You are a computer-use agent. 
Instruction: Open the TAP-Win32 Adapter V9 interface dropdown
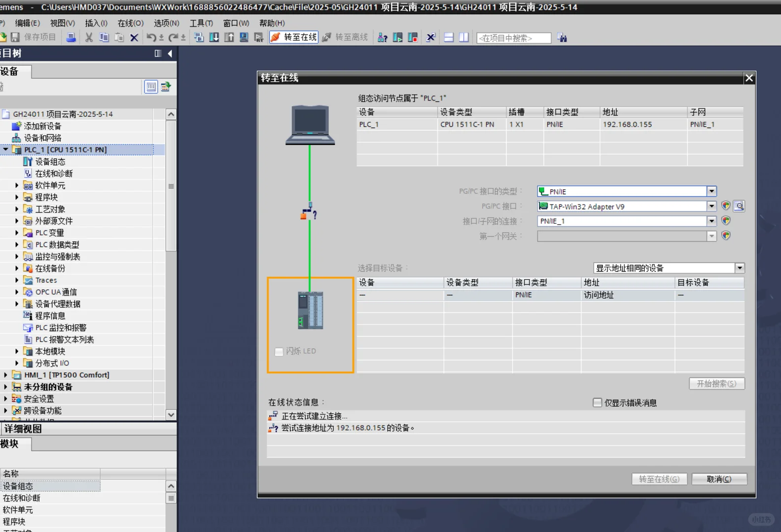pyautogui.click(x=711, y=206)
